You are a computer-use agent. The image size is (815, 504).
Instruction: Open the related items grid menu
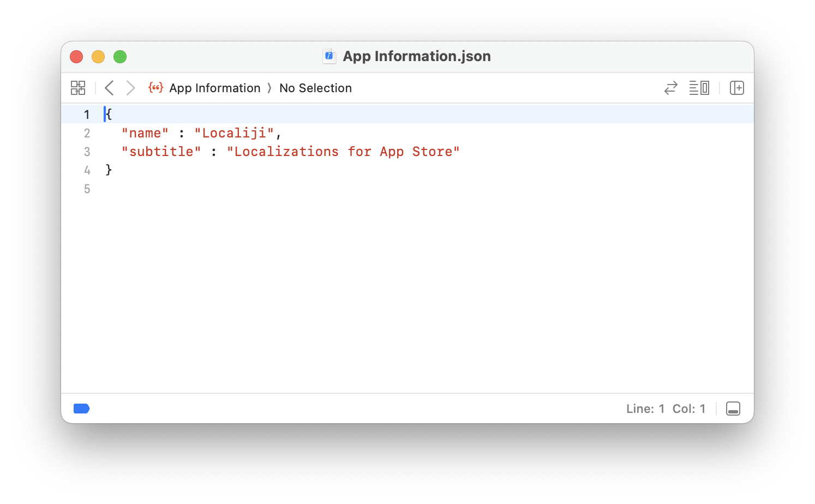pyautogui.click(x=78, y=88)
